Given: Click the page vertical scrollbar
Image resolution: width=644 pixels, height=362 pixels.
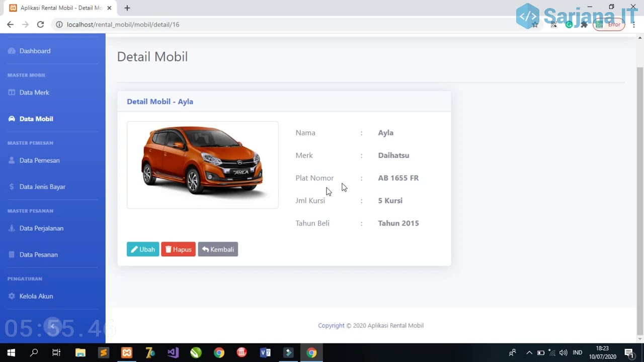Looking at the screenshot, I should tap(640, 201).
